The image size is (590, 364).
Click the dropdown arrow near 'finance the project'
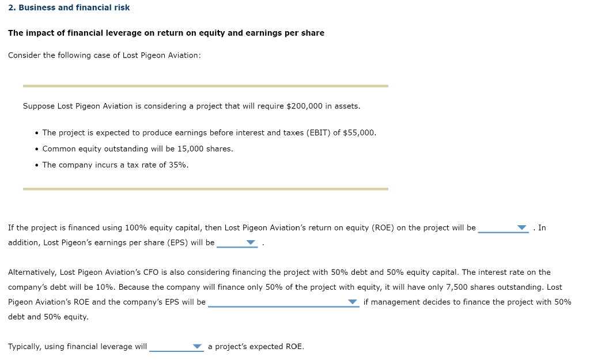(353, 302)
